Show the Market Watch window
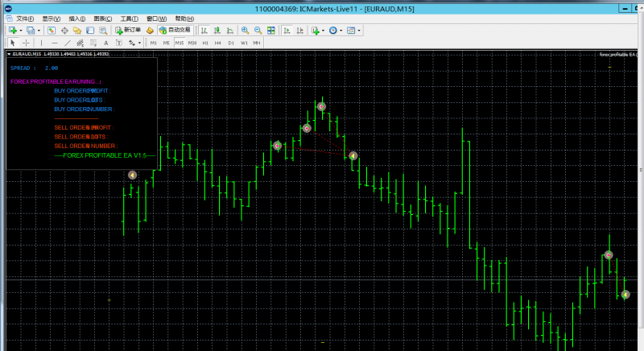The image size is (644, 351). tap(52, 31)
